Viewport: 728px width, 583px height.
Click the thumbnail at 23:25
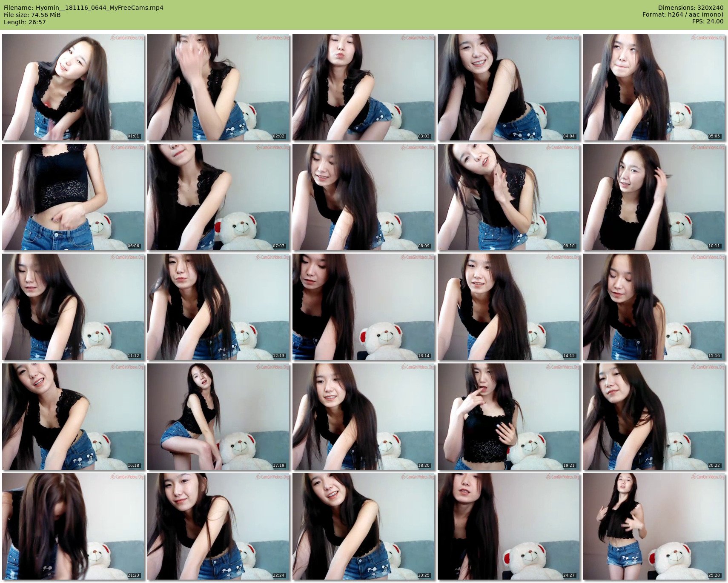pos(364,526)
